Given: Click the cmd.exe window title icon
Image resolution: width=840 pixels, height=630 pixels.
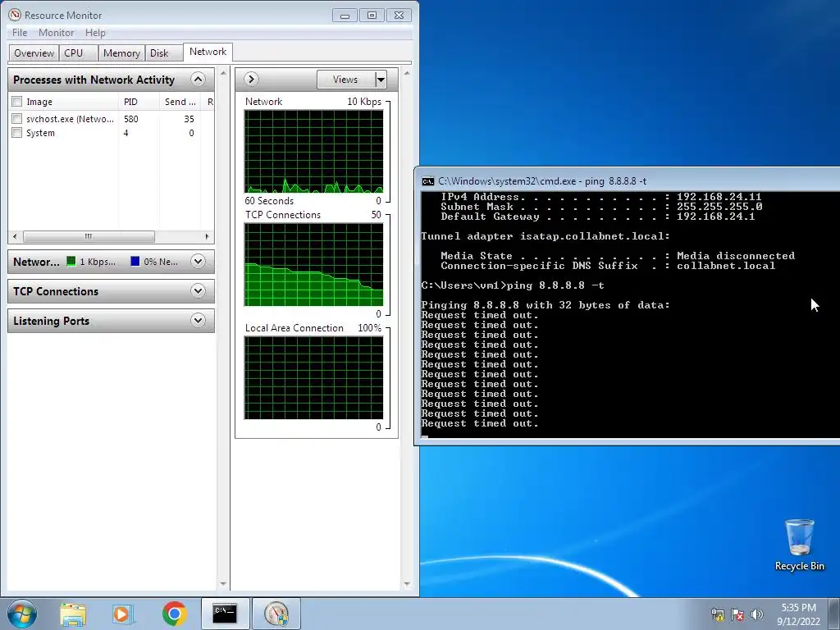Looking at the screenshot, I should pos(427,181).
